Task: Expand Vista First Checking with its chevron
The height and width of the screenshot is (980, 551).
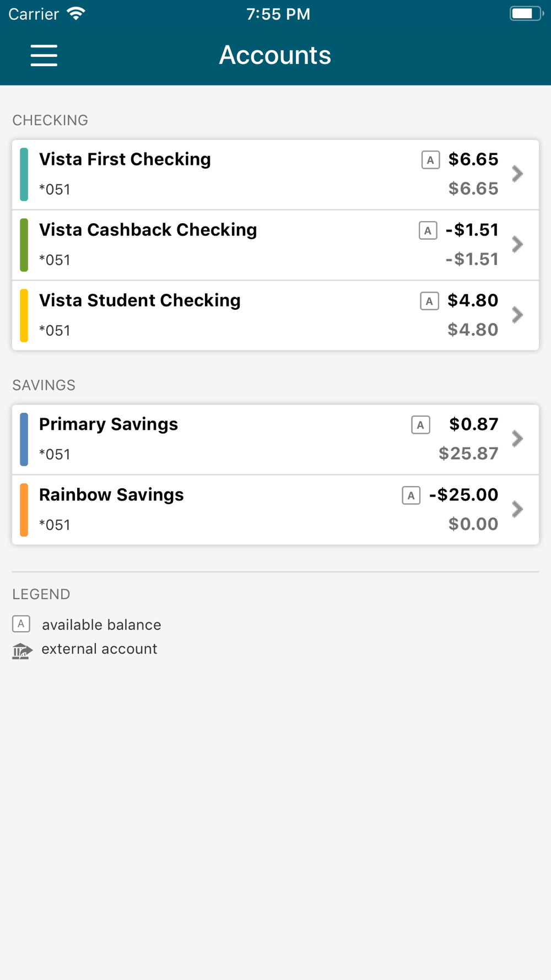Action: [517, 174]
